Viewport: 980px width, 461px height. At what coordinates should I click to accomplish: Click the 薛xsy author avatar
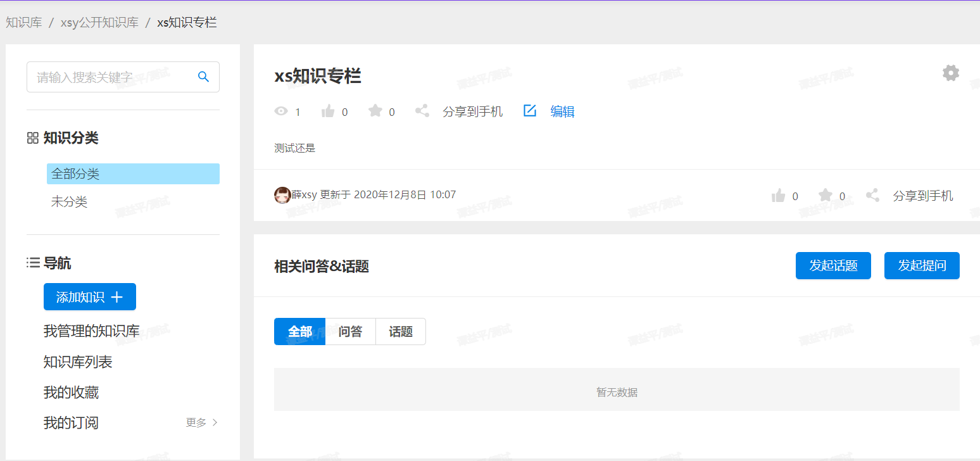282,195
